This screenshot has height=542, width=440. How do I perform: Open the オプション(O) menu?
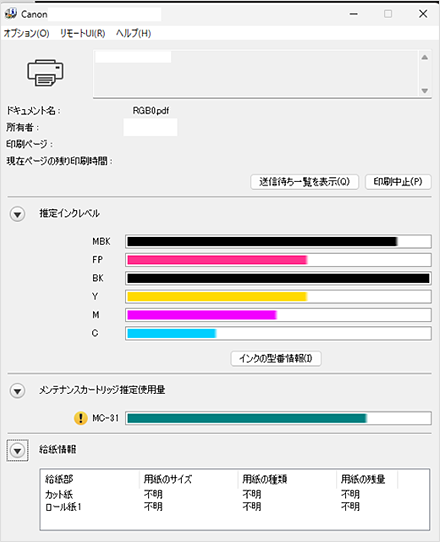click(27, 34)
